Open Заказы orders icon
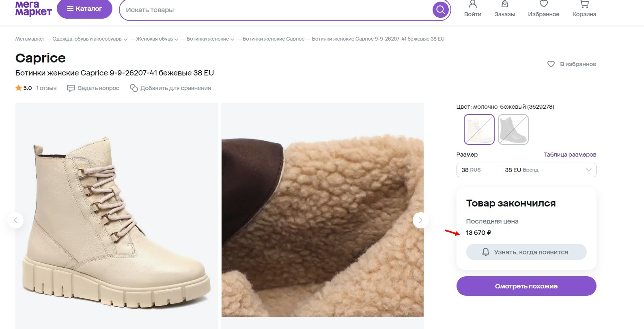The width and height of the screenshot is (644, 329). pyautogui.click(x=504, y=4)
